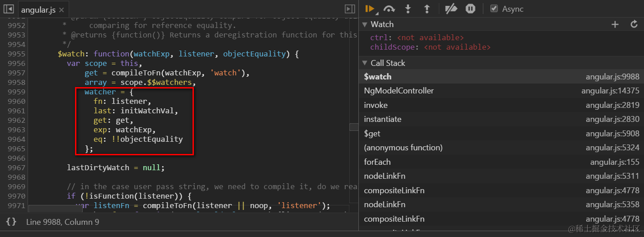Screen dimensions: 644x237
Task: Set breakpoint on line 9955
Action: [x=16, y=54]
